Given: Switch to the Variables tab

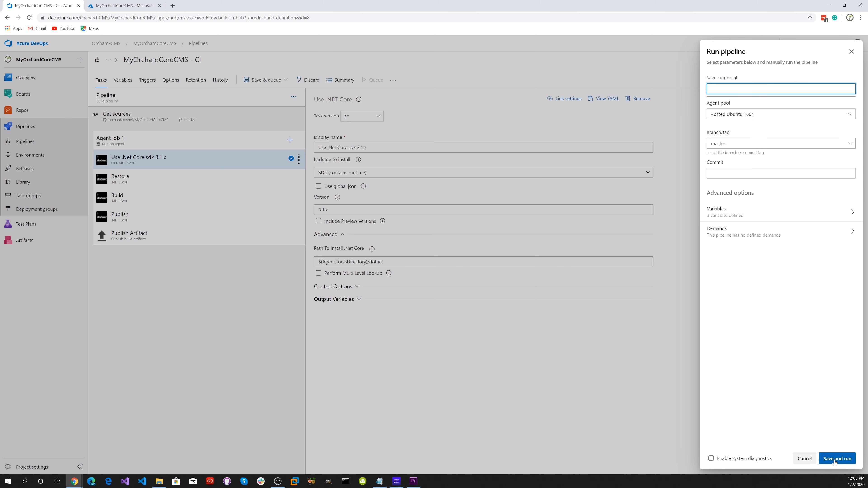Looking at the screenshot, I should 123,80.
